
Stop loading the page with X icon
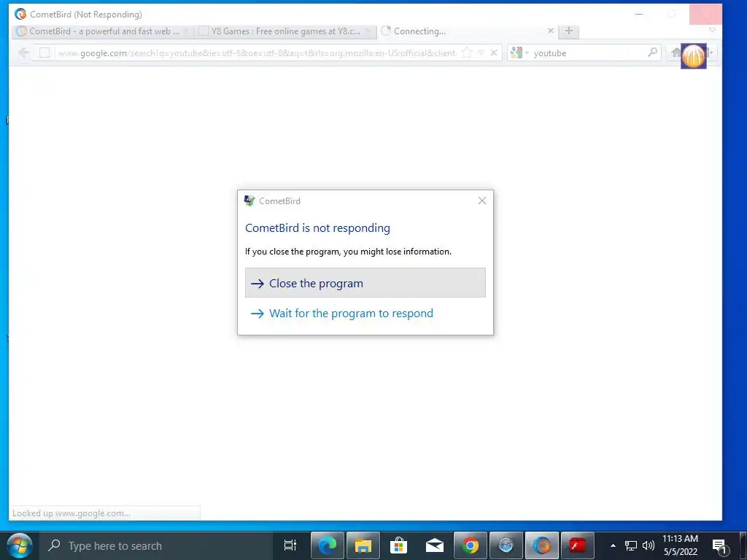[x=494, y=52]
